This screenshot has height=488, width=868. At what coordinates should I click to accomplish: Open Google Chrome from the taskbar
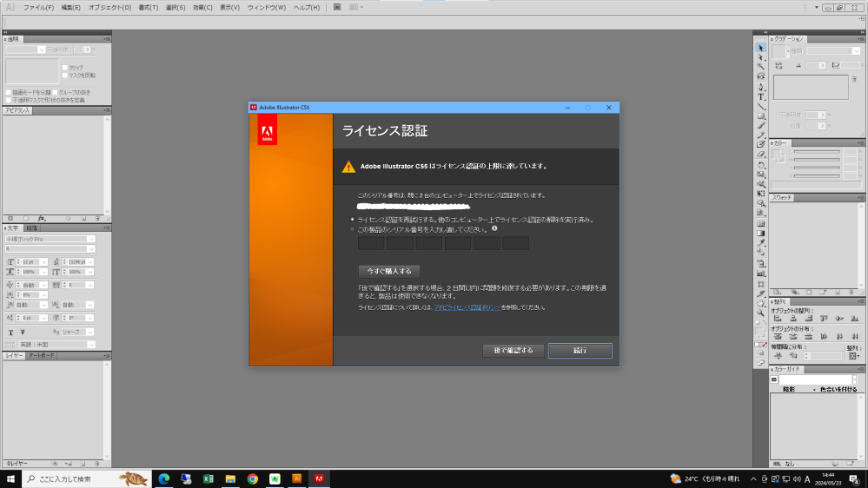click(253, 478)
